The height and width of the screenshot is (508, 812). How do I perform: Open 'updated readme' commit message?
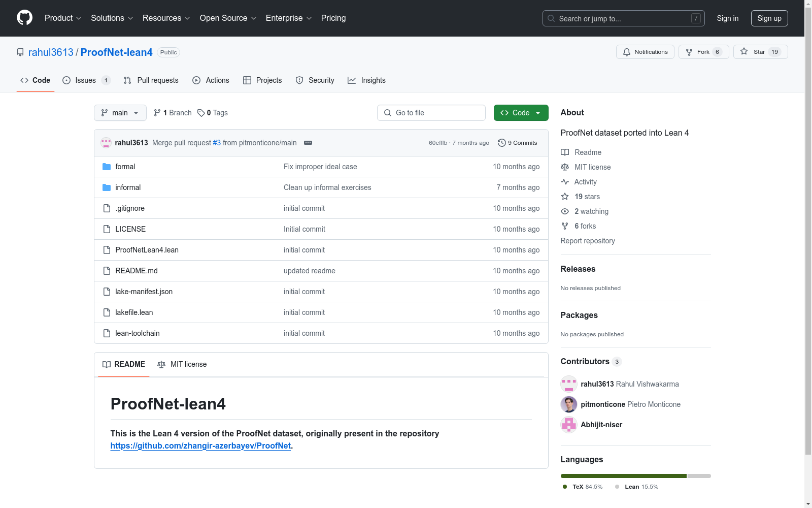[310, 271]
